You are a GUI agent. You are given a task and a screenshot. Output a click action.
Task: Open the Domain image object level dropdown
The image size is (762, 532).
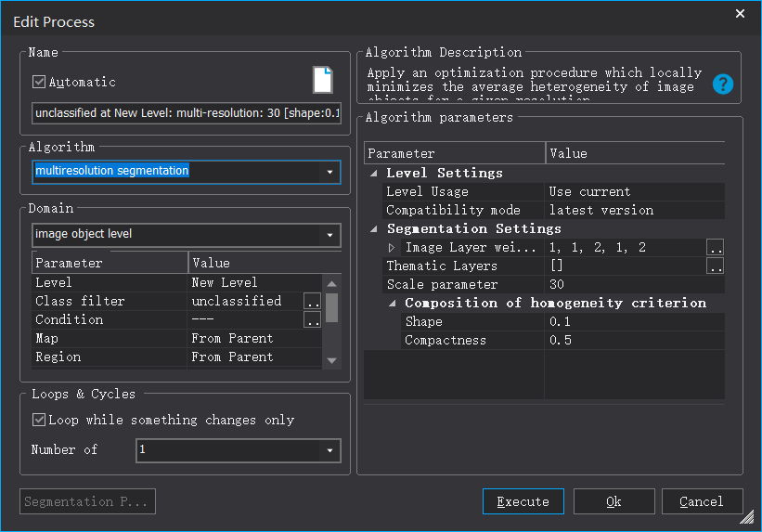(x=330, y=235)
